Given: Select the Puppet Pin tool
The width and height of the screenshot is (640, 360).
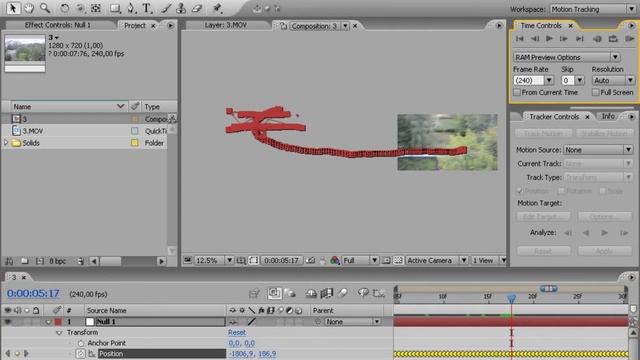Looking at the screenshot, I should pos(217,8).
